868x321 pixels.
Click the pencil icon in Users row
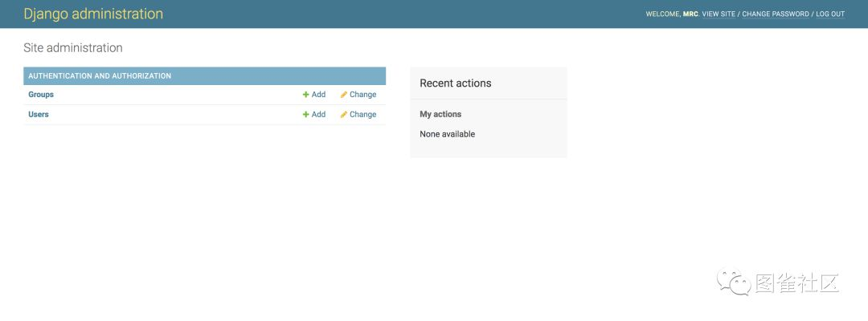344,115
